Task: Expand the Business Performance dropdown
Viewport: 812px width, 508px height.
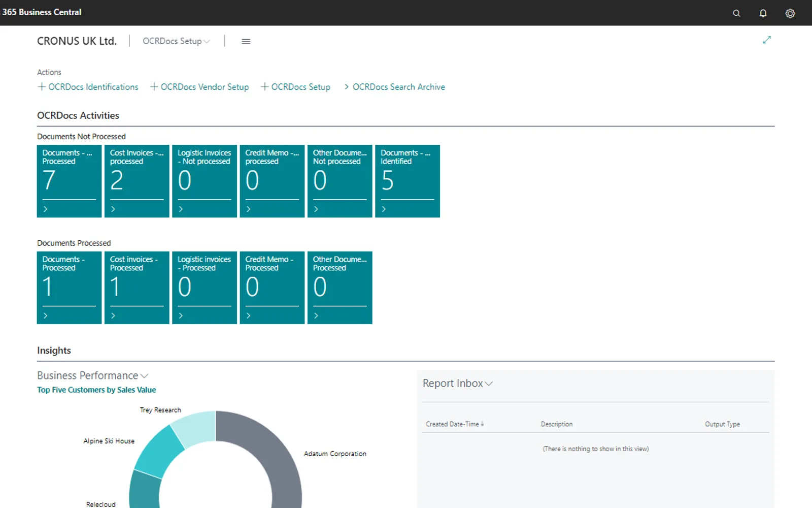Action: click(x=93, y=375)
